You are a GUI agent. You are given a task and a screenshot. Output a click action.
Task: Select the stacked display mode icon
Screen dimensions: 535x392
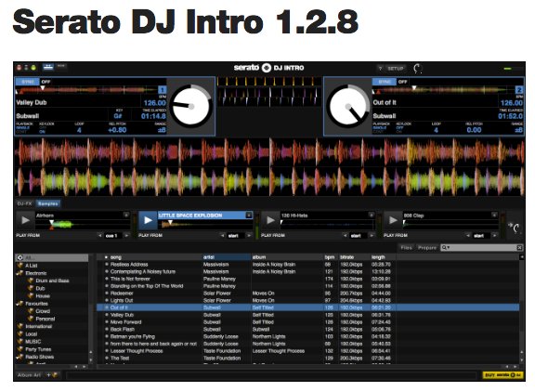tap(48, 67)
